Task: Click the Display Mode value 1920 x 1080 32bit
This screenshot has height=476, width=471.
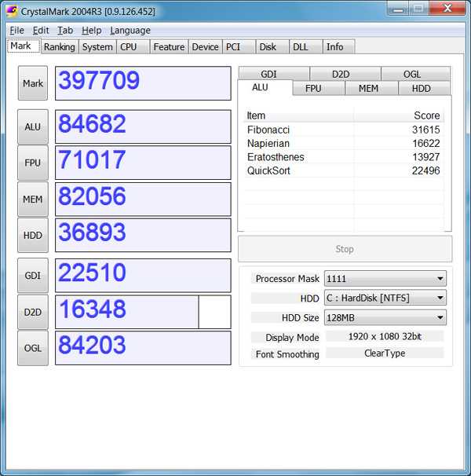Action: pos(385,336)
